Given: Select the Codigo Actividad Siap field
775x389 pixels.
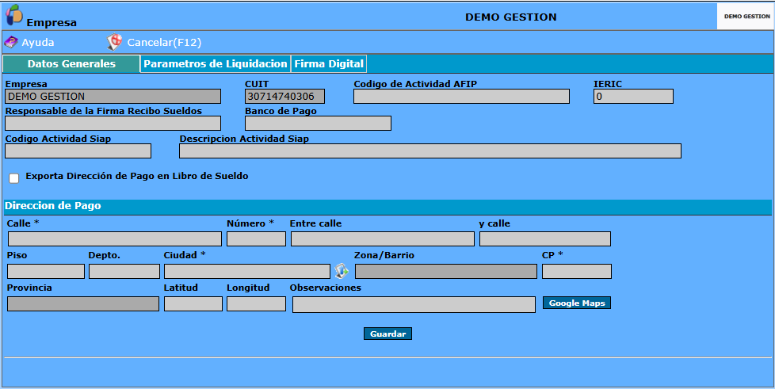Looking at the screenshot, I should tap(78, 151).
